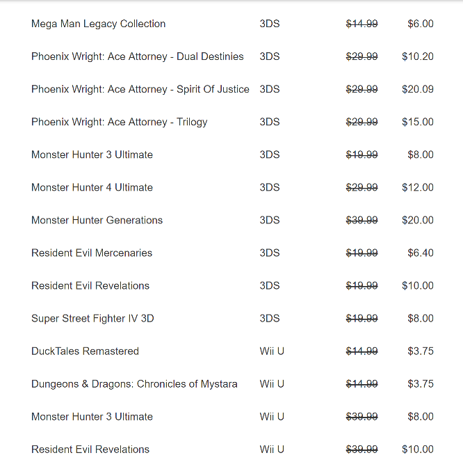The height and width of the screenshot is (476, 463).
Task: Open the Wii U Resident Evil Revelations title
Action: tap(90, 449)
